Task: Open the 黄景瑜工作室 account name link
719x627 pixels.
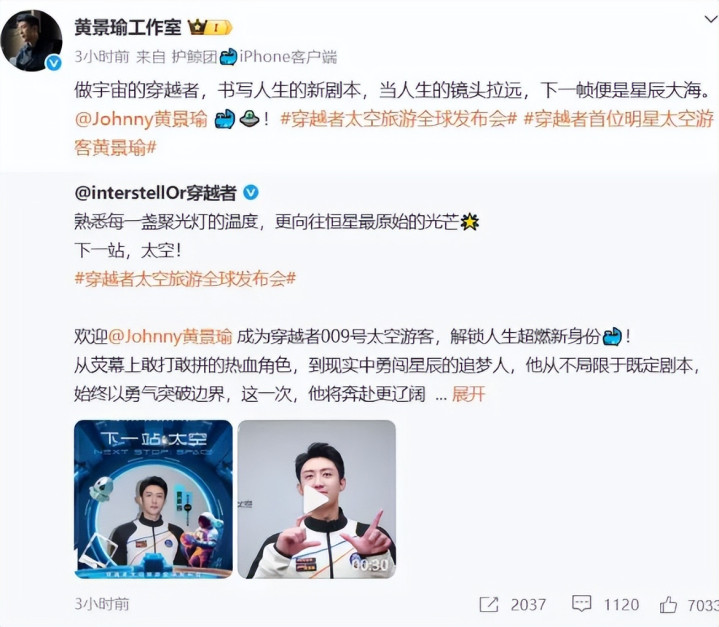Action: click(128, 28)
